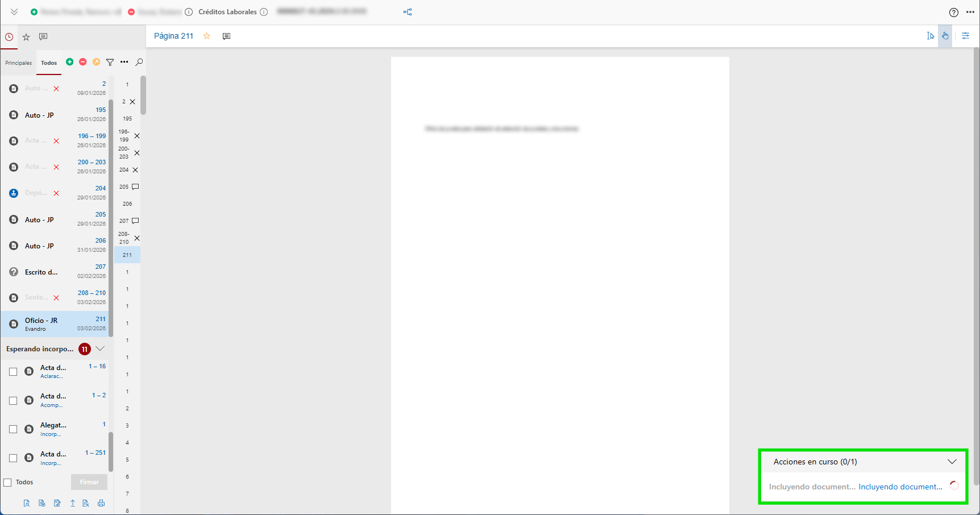Star Página 211 as favorite
Image resolution: width=980 pixels, height=515 pixels.
pos(207,36)
